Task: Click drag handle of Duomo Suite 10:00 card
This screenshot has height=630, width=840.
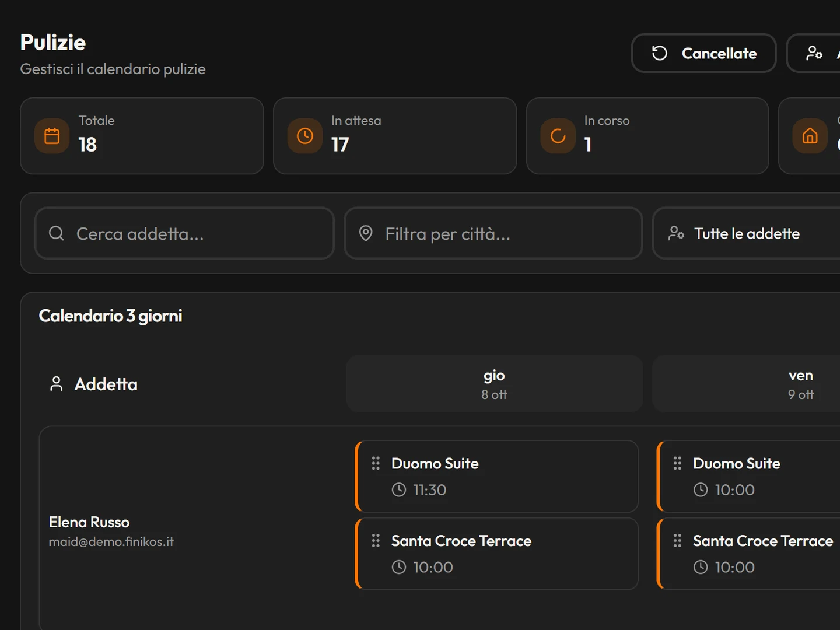Action: pyautogui.click(x=677, y=463)
